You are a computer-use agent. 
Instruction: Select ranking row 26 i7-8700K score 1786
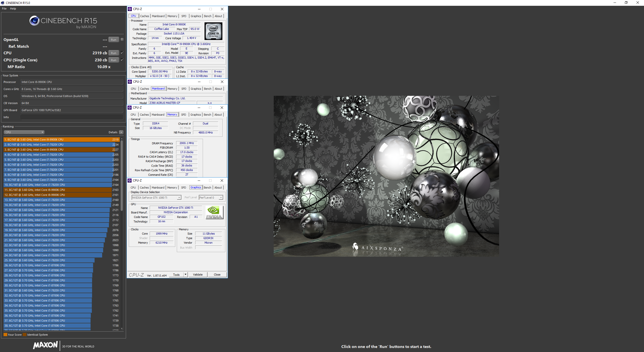click(61, 265)
